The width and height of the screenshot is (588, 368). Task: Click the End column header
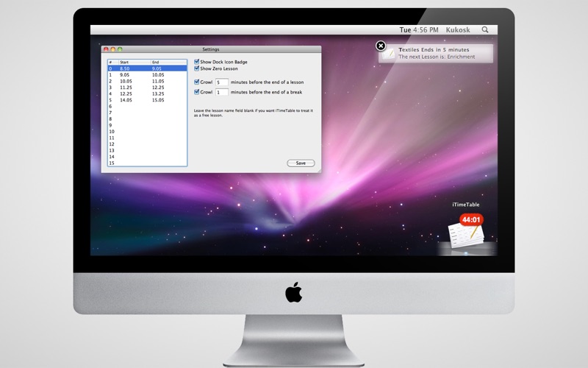point(169,63)
